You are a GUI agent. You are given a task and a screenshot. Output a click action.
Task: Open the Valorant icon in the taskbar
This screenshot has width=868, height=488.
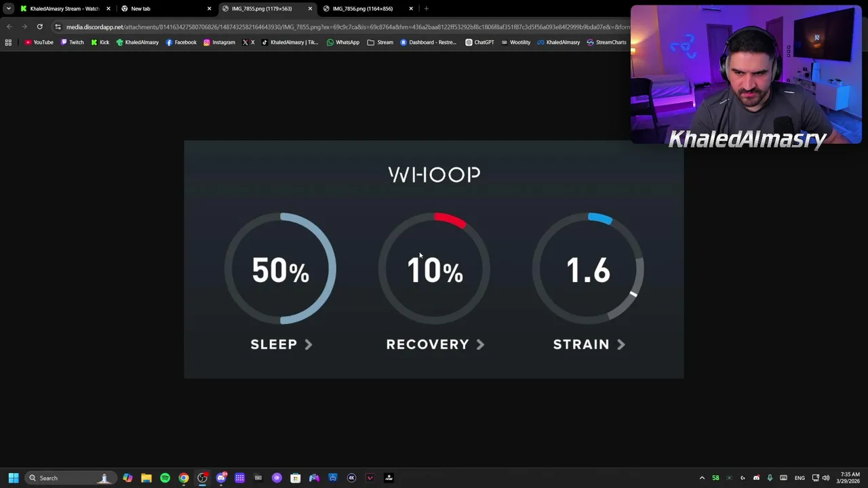(370, 478)
